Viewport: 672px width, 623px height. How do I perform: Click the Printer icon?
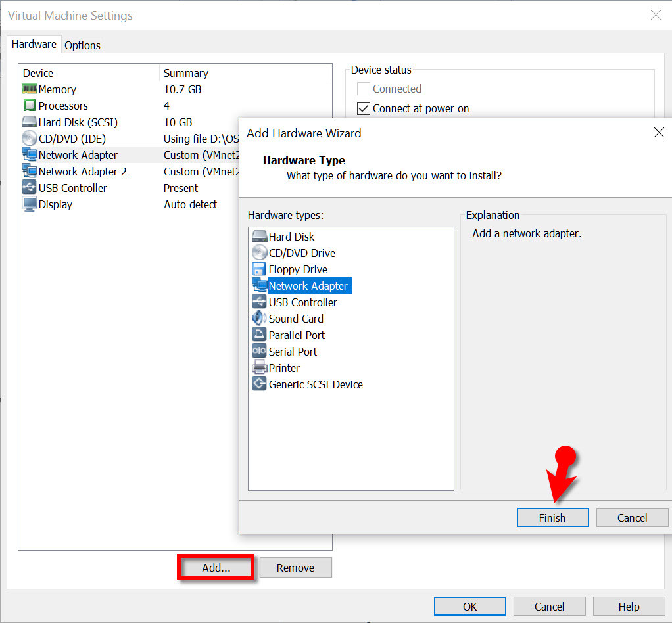(259, 367)
